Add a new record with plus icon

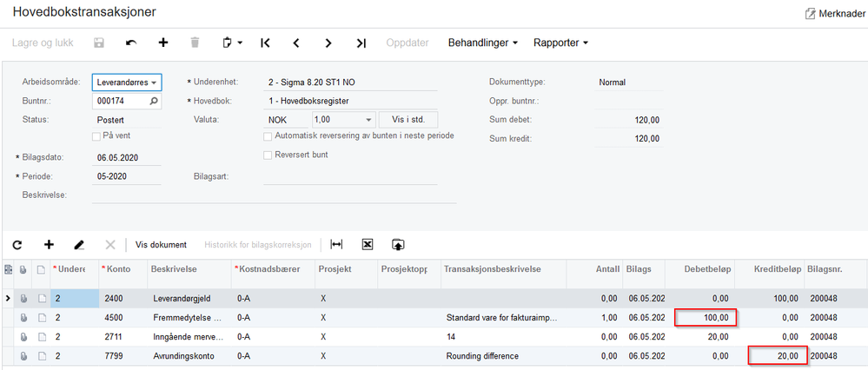coord(162,43)
